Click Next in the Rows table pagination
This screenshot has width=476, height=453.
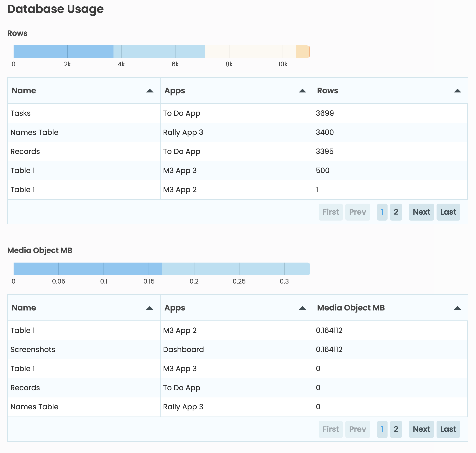[x=421, y=212]
